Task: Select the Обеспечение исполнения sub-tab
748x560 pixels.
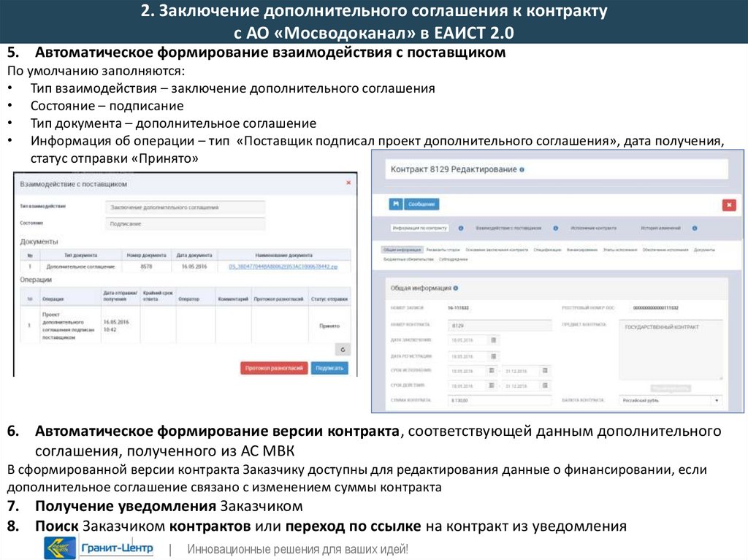Action: [665, 250]
